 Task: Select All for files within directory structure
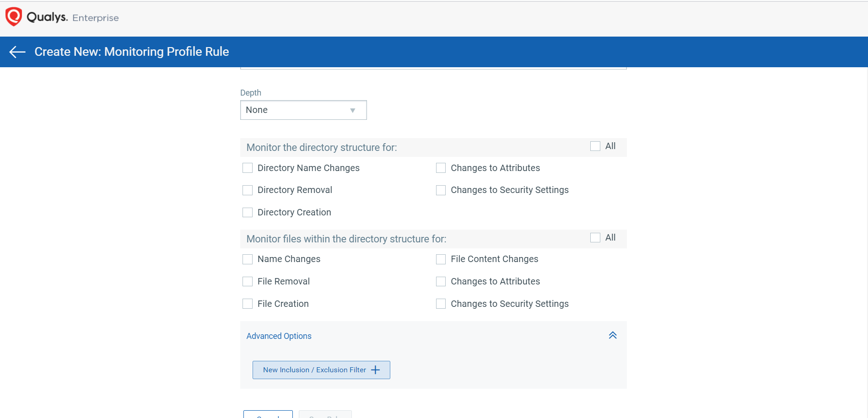click(595, 238)
